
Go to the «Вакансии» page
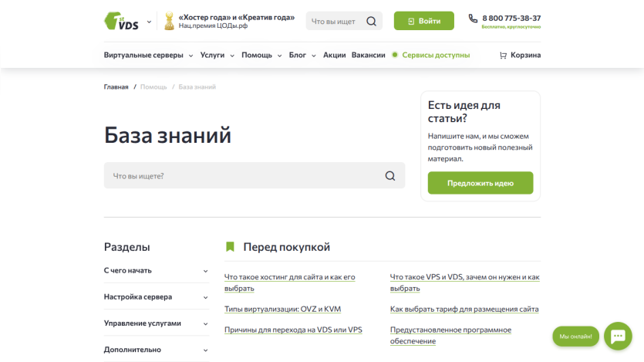[x=369, y=55]
